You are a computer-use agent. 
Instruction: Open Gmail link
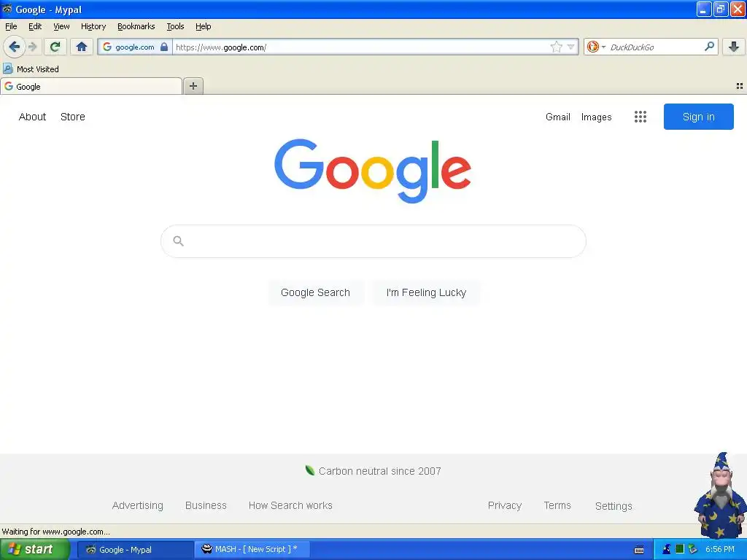coord(558,117)
